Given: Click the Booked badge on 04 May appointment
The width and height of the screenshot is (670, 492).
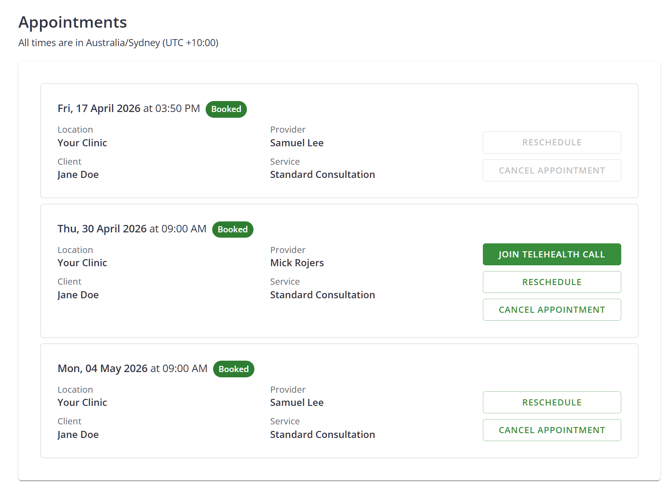Looking at the screenshot, I should click(x=233, y=369).
